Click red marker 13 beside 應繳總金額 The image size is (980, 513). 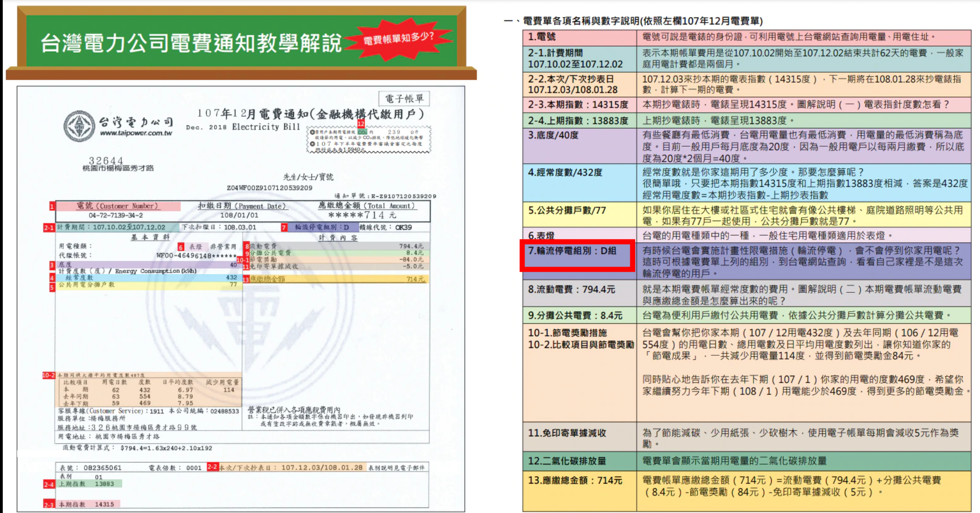coord(246,279)
